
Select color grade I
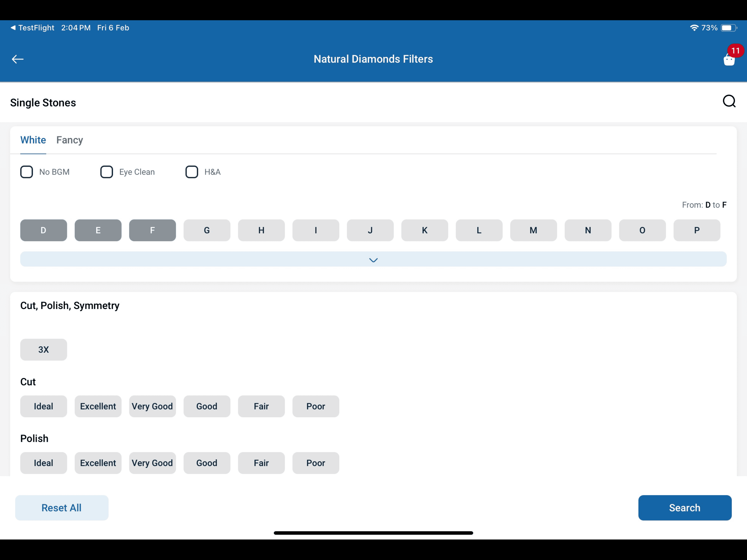coord(316,230)
